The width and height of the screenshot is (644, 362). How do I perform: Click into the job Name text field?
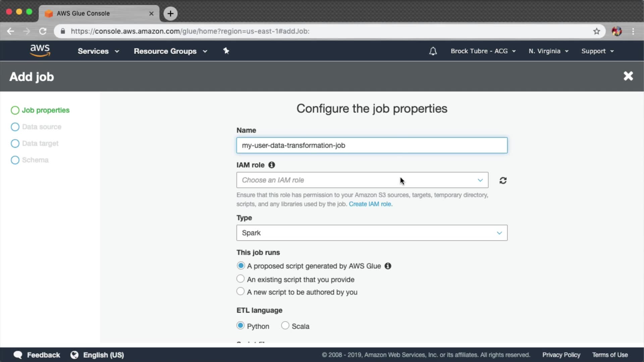372,145
